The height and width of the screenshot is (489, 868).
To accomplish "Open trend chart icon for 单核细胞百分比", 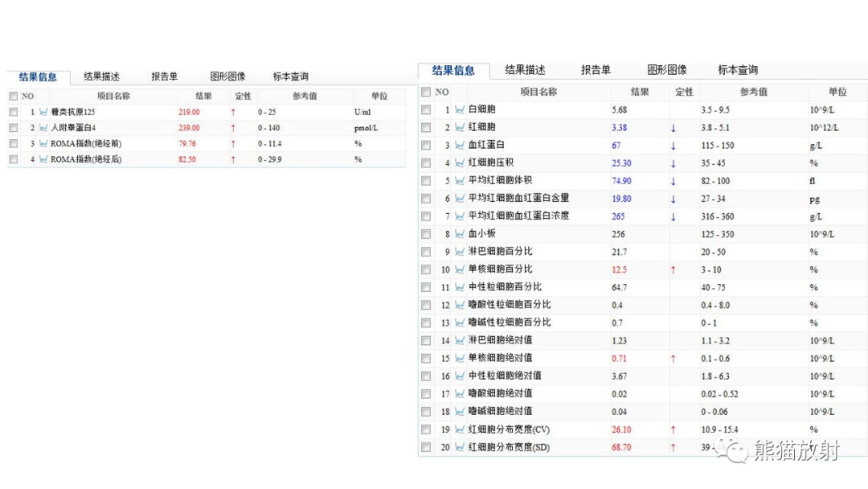I will tap(460, 269).
